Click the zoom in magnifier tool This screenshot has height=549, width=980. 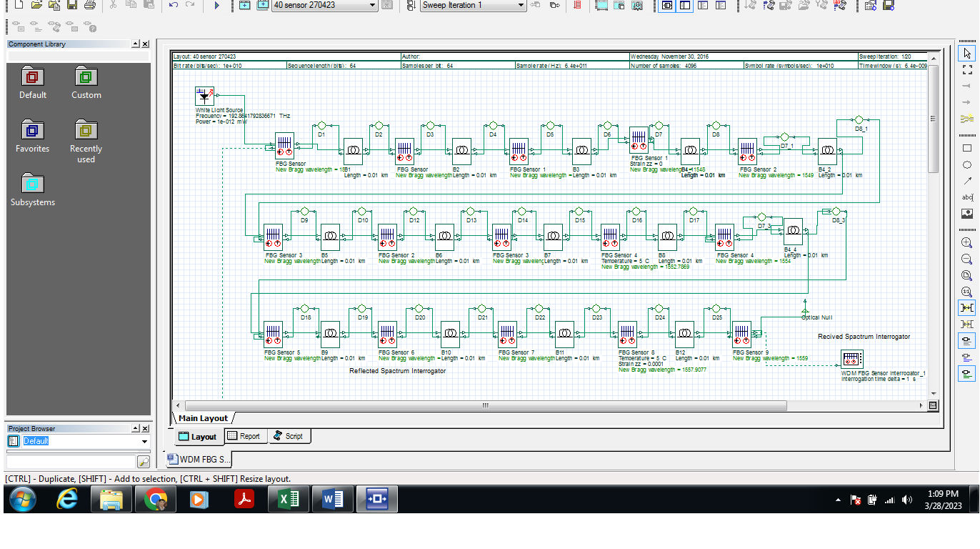(x=967, y=243)
